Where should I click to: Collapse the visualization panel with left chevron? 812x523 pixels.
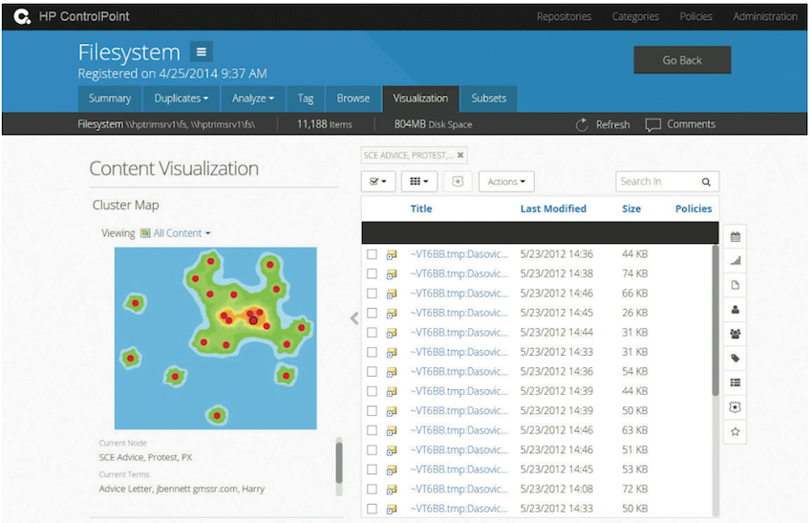(x=354, y=318)
